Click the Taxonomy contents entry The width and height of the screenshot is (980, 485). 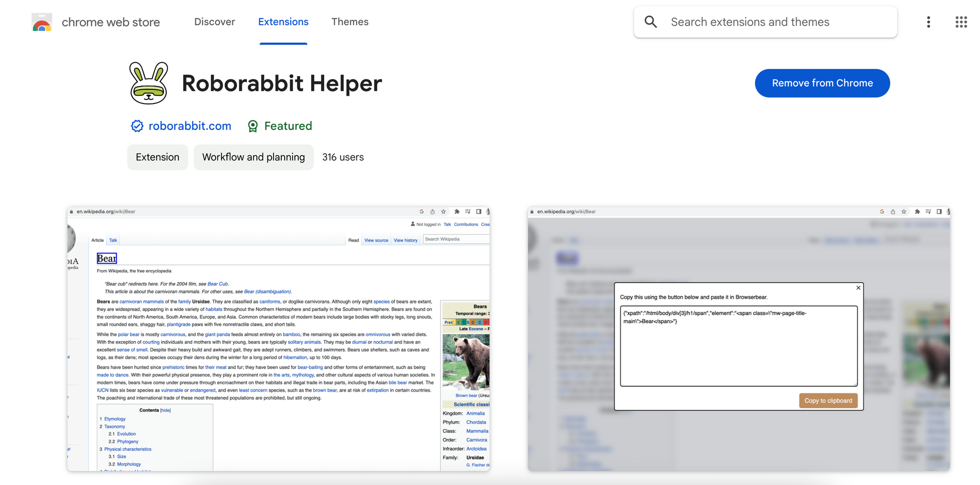[115, 427]
